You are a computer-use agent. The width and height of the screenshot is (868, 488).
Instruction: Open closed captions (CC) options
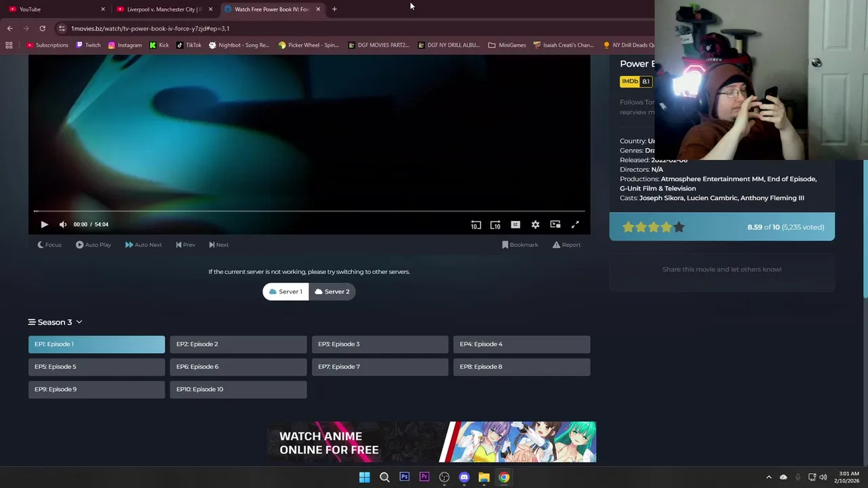pyautogui.click(x=515, y=224)
